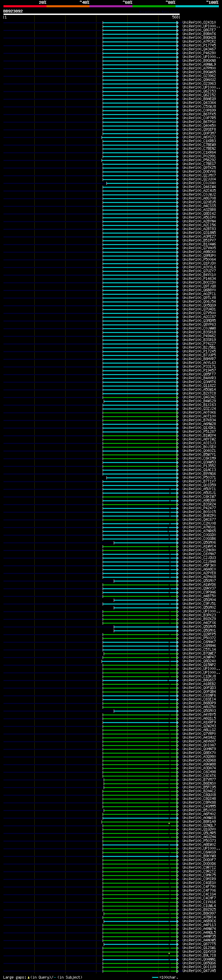Click the purple ~60% identity legend segment
222x980 pixels.
[x=111, y=6]
